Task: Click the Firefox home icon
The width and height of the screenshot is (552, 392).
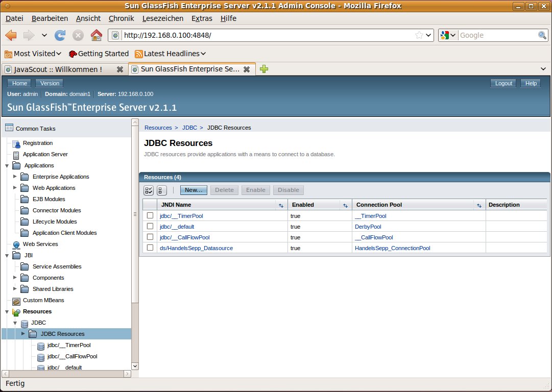Action: click(95, 35)
